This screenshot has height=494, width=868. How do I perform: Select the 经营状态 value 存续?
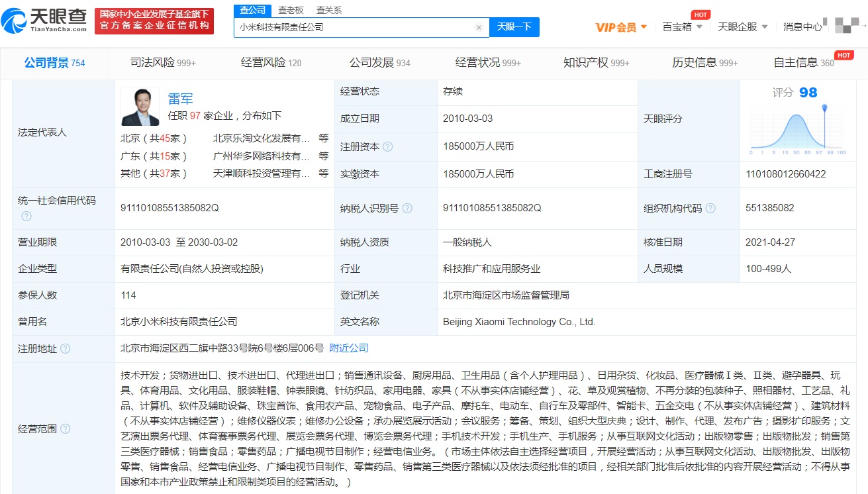pos(453,91)
